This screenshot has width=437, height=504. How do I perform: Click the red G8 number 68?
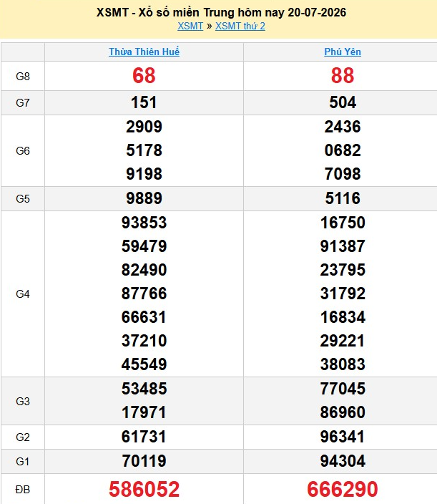pyautogui.click(x=144, y=76)
